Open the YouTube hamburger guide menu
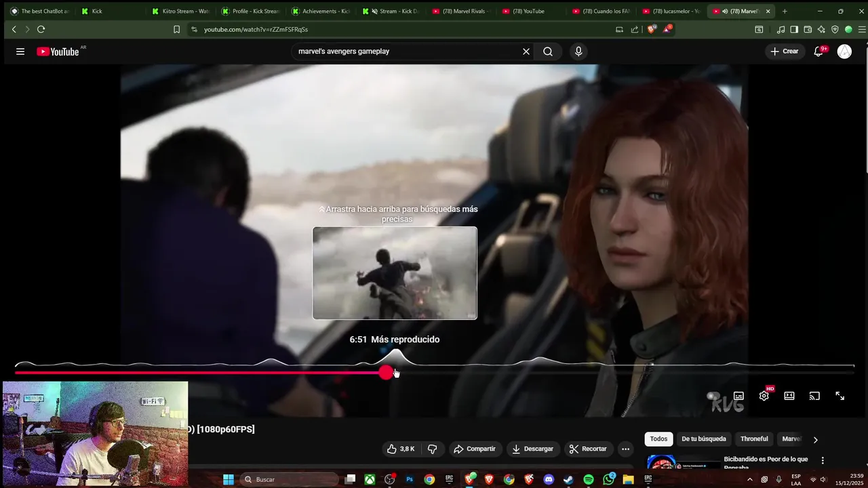This screenshot has height=488, width=868. [20, 52]
